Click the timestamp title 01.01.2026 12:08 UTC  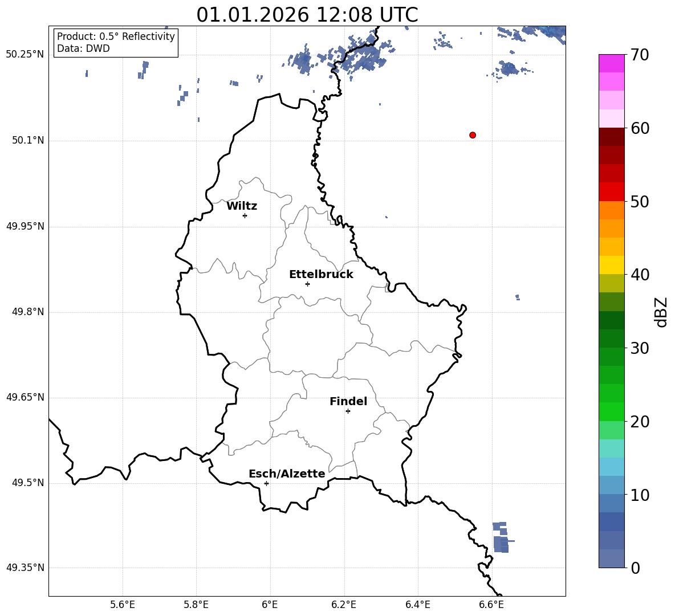[307, 15]
